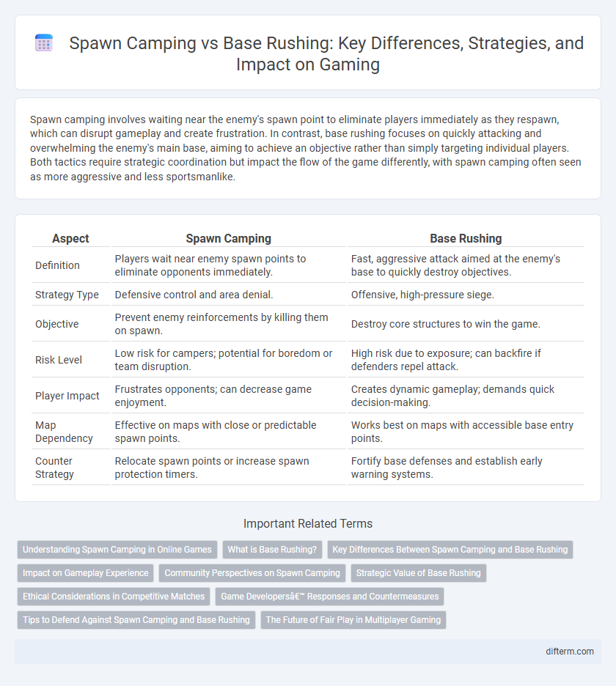Screen dimensions: 616x686
Task: Click the 'Base Rushing' column header
Action: 466,238
